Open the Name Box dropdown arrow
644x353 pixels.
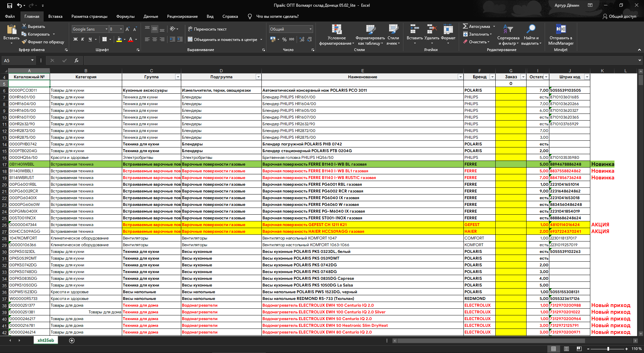[x=33, y=60]
